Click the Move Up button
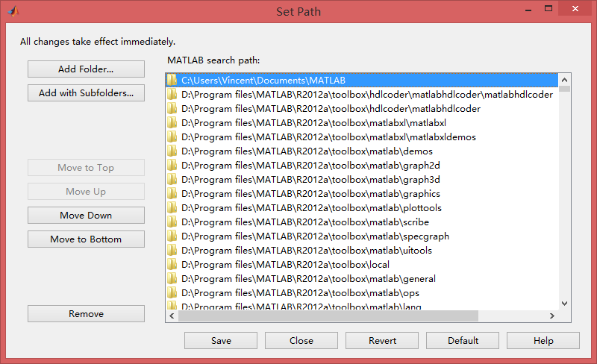The image size is (597, 364). tap(86, 192)
